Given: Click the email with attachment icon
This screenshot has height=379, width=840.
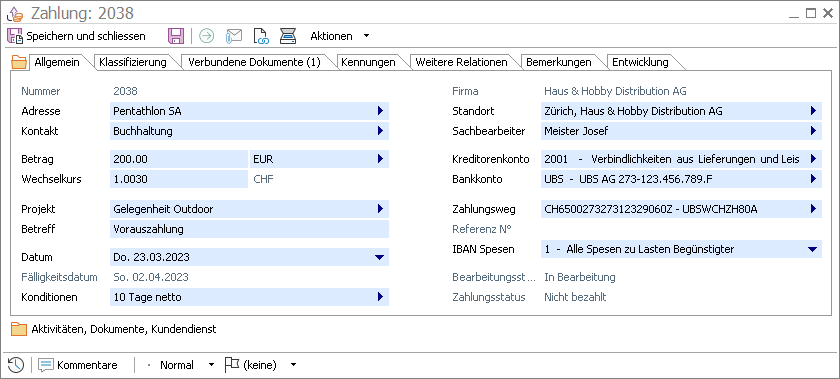Looking at the screenshot, I should click(x=234, y=36).
